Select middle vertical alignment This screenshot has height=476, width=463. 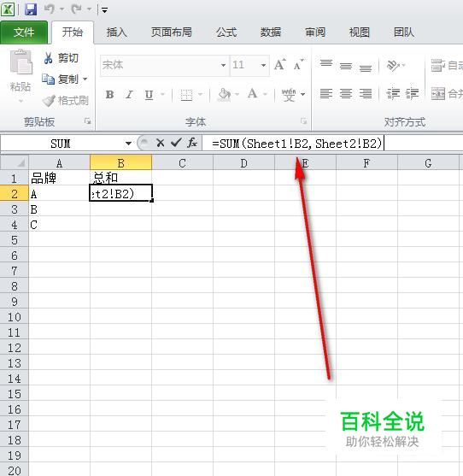[346, 66]
